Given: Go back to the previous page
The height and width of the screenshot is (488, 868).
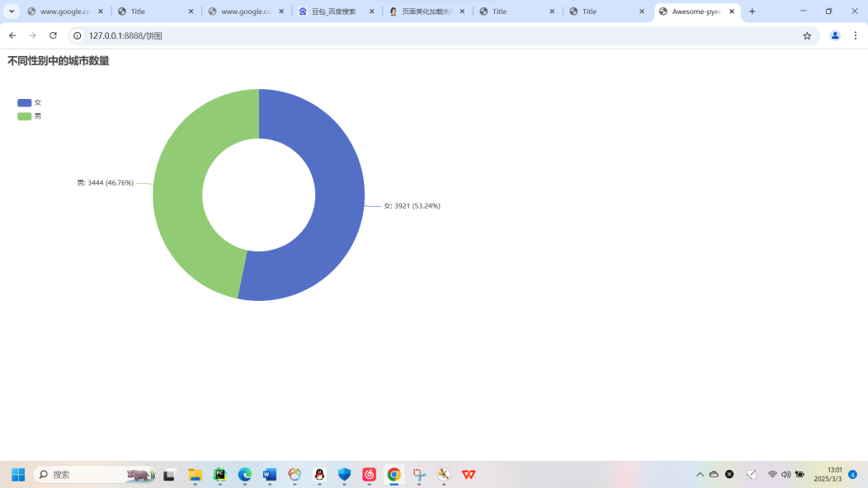Looking at the screenshot, I should pos(12,35).
